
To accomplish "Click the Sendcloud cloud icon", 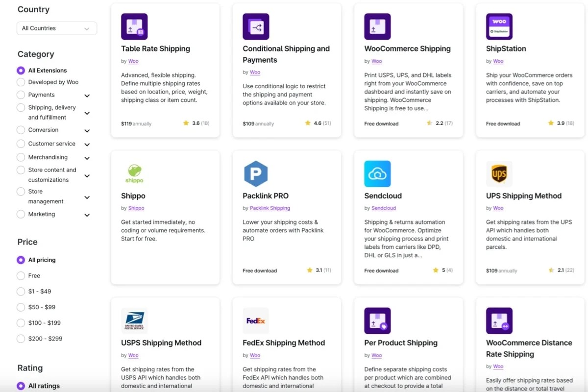I will (377, 173).
